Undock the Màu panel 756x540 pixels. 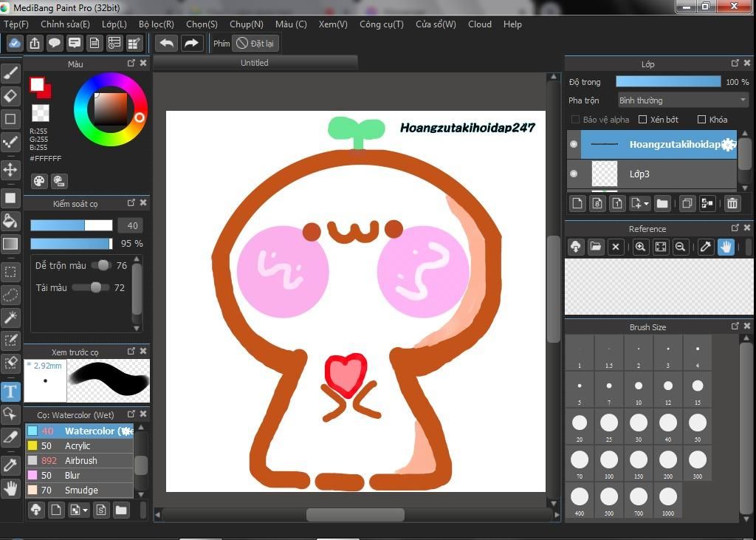click(x=131, y=64)
